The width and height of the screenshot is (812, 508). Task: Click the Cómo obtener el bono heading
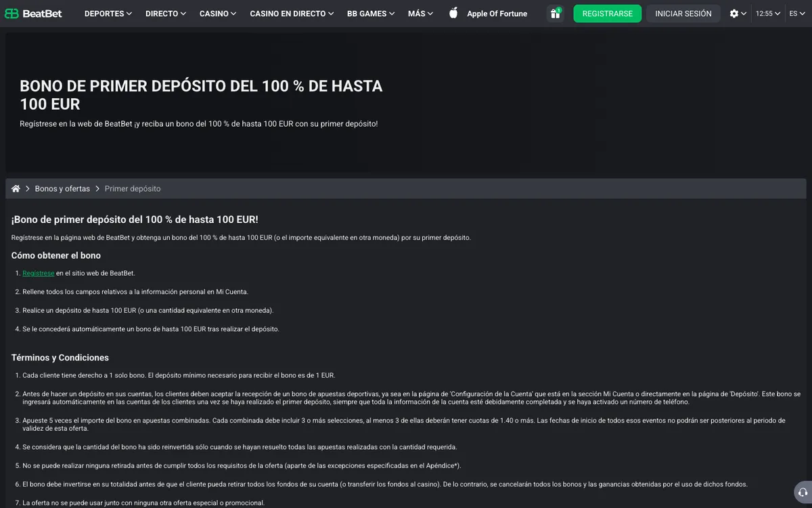point(56,255)
